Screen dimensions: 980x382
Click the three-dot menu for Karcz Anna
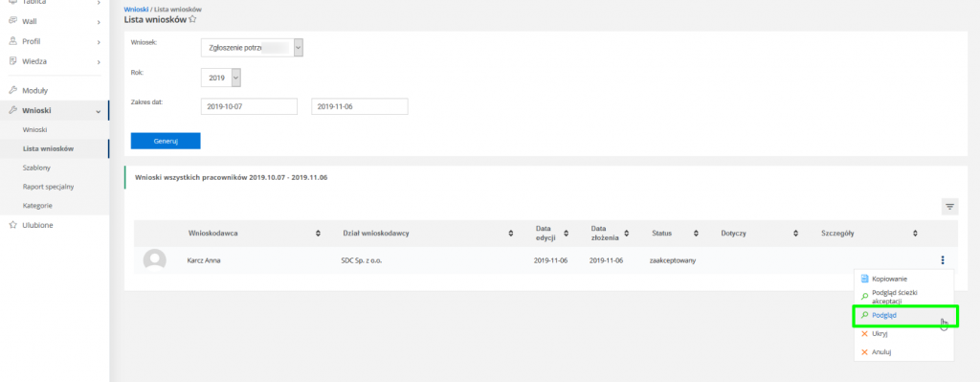(x=943, y=260)
